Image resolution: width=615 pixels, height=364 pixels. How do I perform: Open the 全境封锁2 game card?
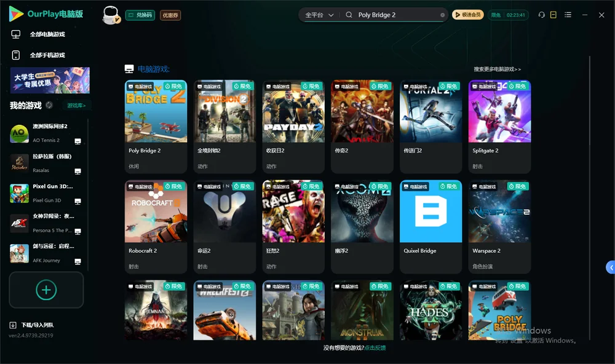(224, 127)
